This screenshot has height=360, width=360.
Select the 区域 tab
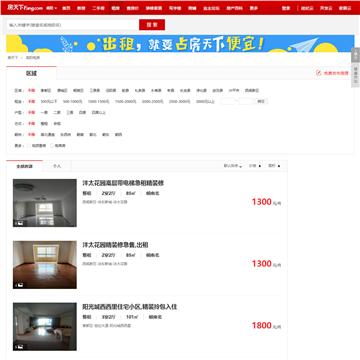coord(31,73)
